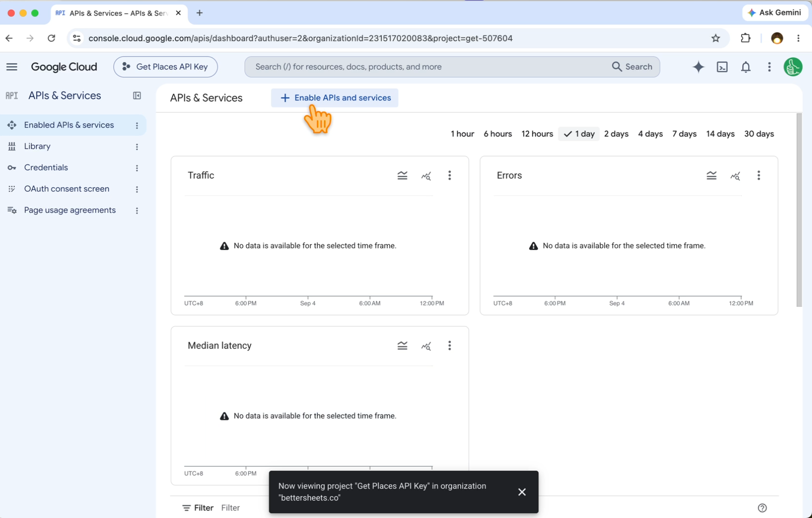The image size is (812, 518).
Task: Open more options on Median latency chart
Action: pos(449,346)
